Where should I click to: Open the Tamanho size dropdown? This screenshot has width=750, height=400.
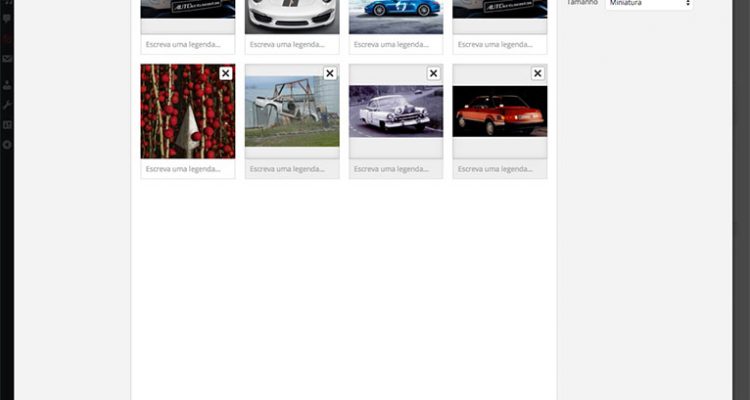(x=648, y=4)
